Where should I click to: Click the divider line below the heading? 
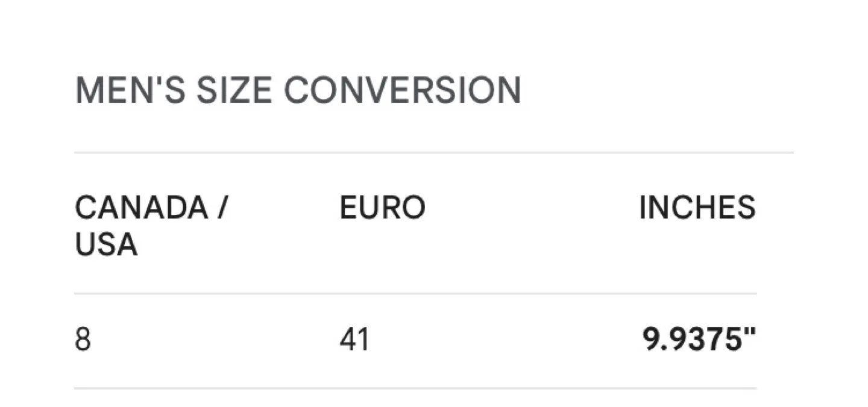tap(434, 153)
